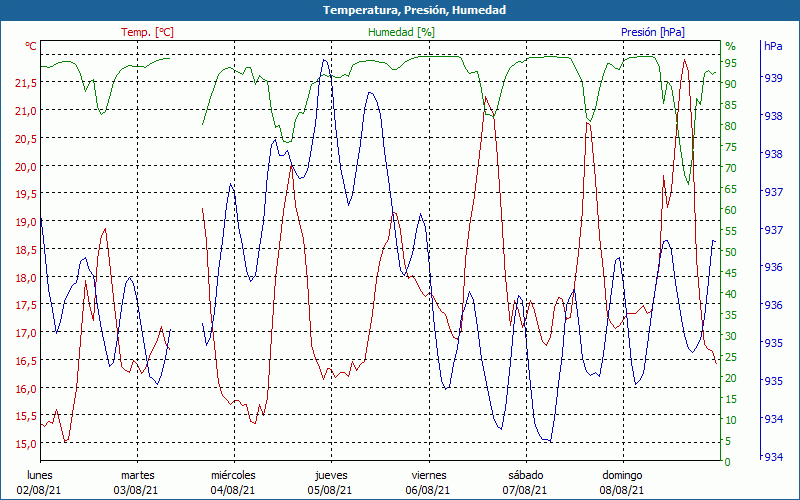
Task: Click the 15,5 temperature axis value
Action: click(x=26, y=416)
